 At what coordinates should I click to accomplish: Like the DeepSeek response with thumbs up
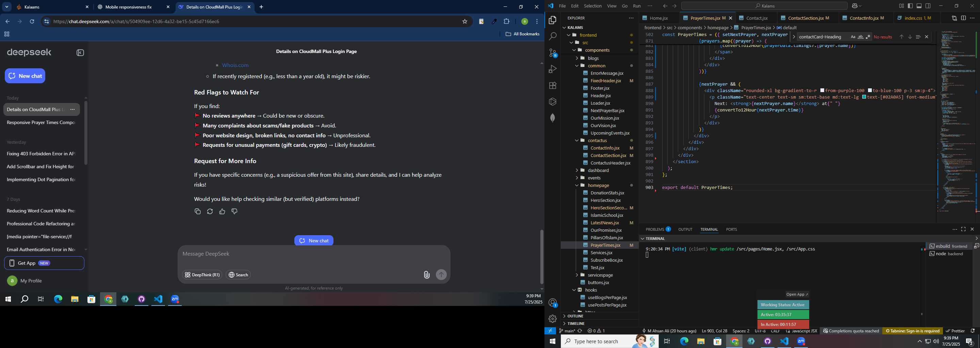point(222,212)
